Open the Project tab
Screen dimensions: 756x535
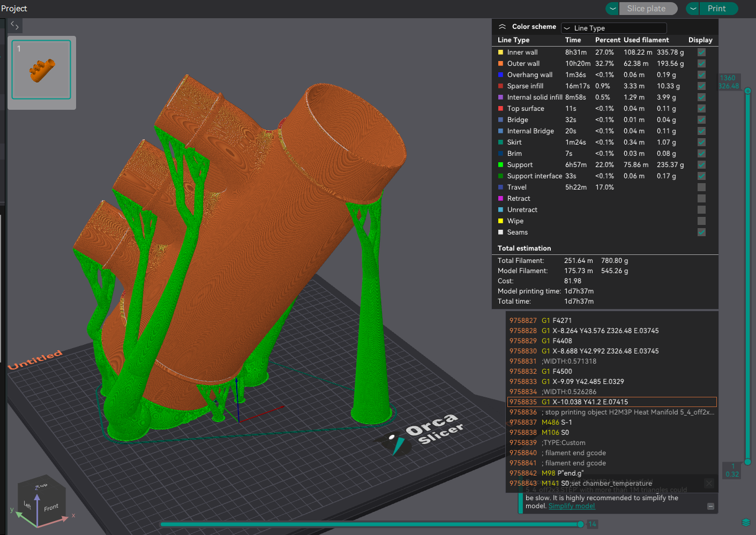14,9
